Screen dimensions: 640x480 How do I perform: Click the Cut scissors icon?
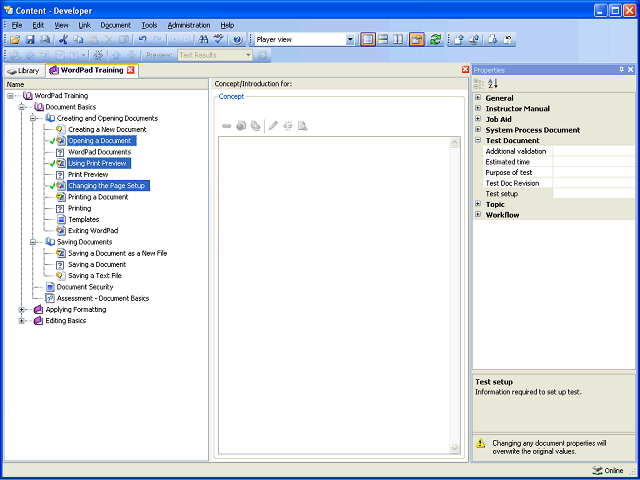[63, 40]
